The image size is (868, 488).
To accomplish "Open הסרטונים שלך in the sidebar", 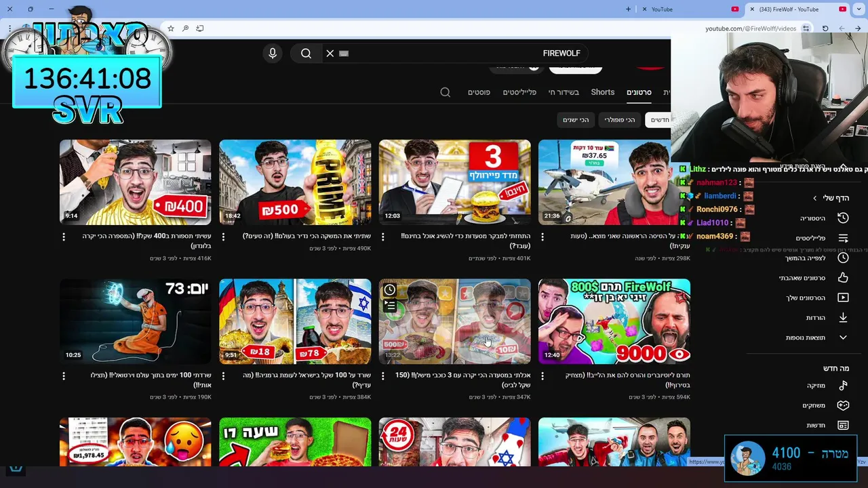I will [817, 298].
